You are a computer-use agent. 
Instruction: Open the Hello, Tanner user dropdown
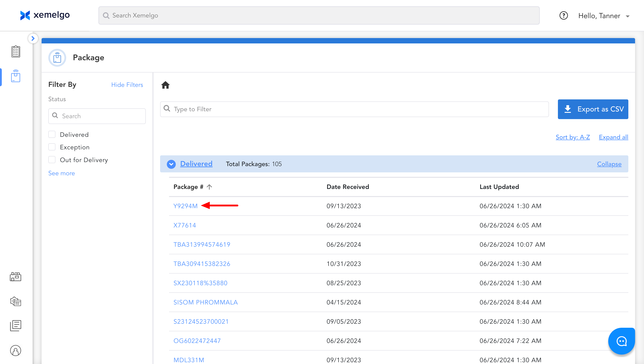pyautogui.click(x=604, y=16)
